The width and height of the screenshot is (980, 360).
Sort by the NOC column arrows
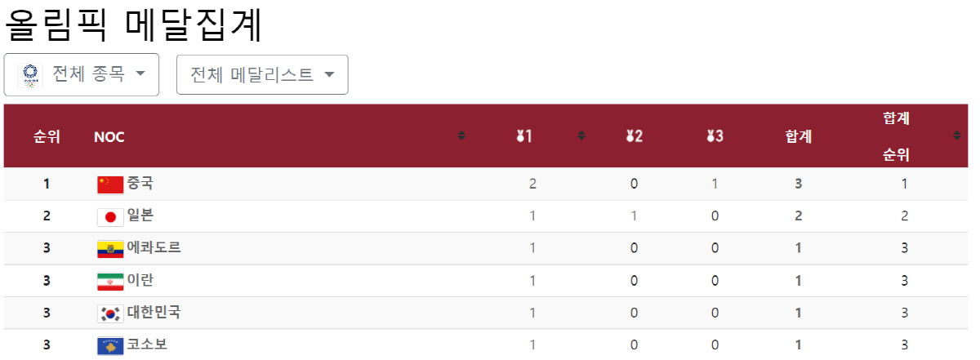click(461, 136)
